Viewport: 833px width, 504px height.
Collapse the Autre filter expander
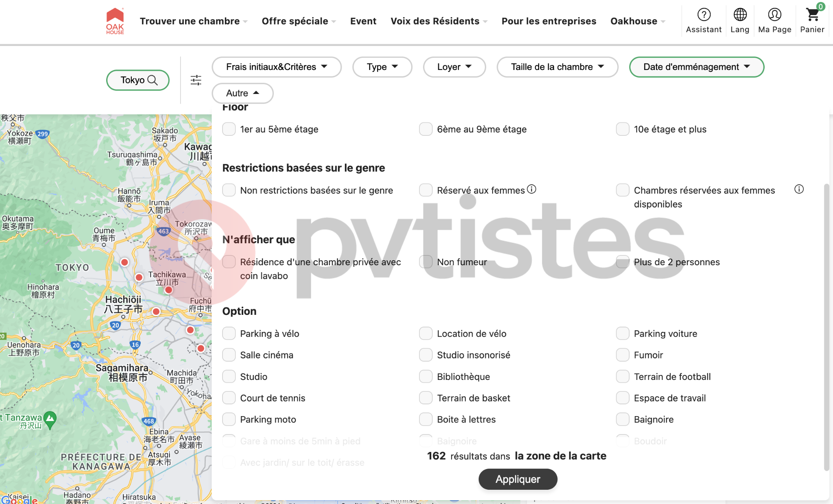tap(242, 93)
